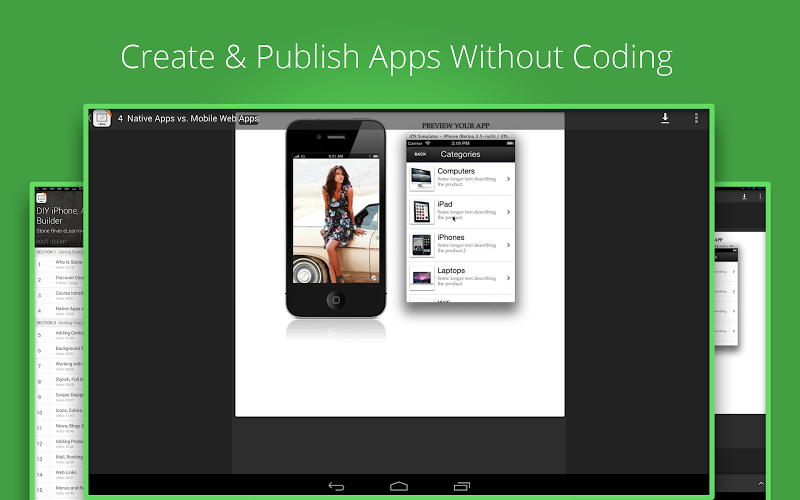
Task: Open lecture 10 Icons, Colors in left window
Action: click(59, 412)
